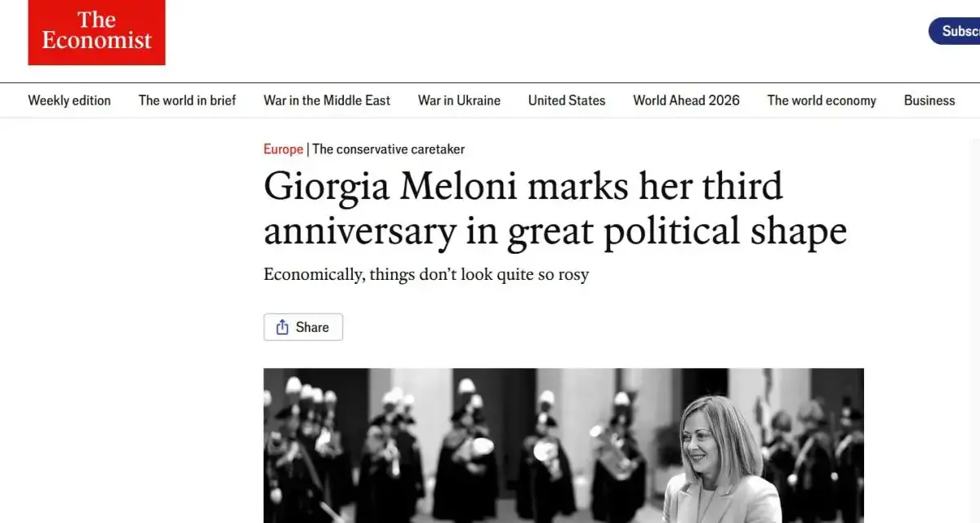Open the 'World Ahead 2026' tab
This screenshot has height=523, width=980.
pyautogui.click(x=686, y=100)
